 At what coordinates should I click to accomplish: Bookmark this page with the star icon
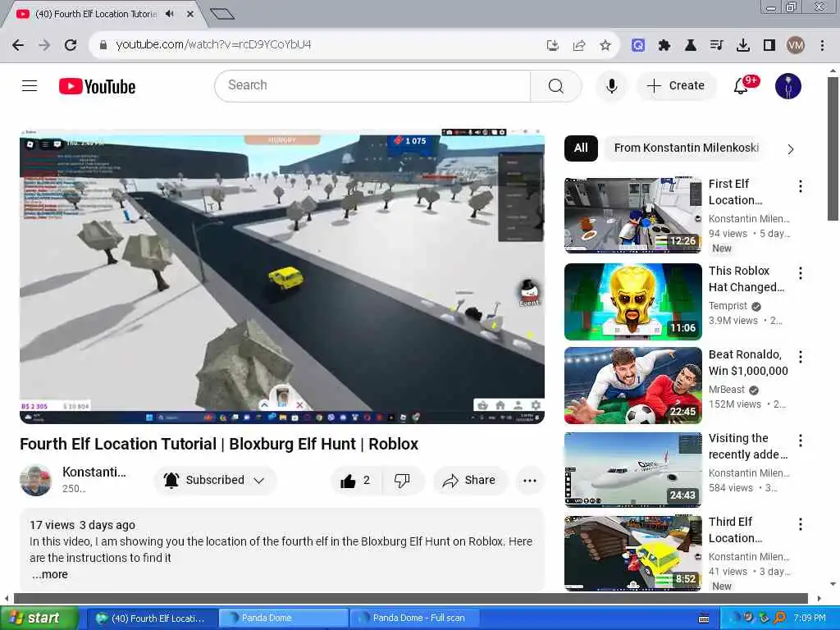605,46
